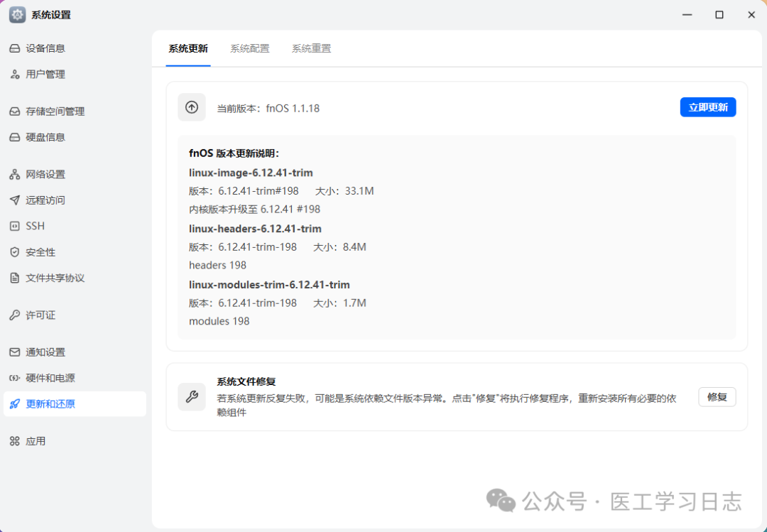767x532 pixels.
Task: Select 远程访问 in the sidebar
Action: point(45,200)
